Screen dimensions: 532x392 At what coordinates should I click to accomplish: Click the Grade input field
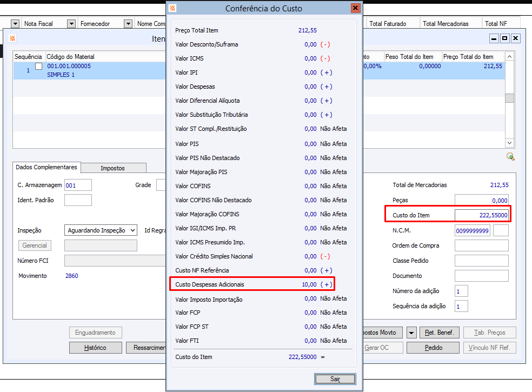pyautogui.click(x=161, y=185)
